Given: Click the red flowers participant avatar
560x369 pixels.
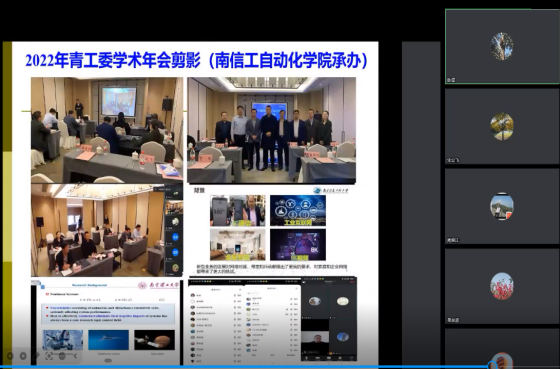Looking at the screenshot, I should click(x=501, y=286).
